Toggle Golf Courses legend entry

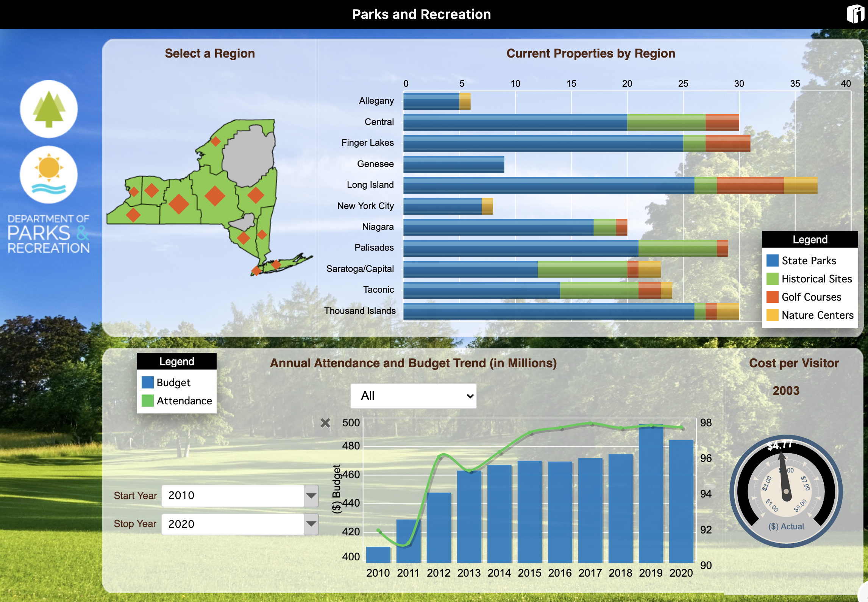click(x=811, y=297)
